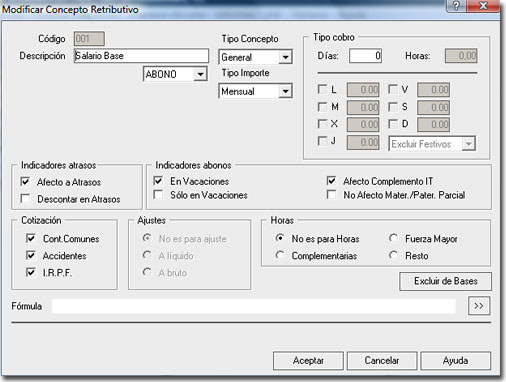This screenshot has width=506, height=382.
Task: Click the Descripción field with Salario Base
Action: coord(141,56)
